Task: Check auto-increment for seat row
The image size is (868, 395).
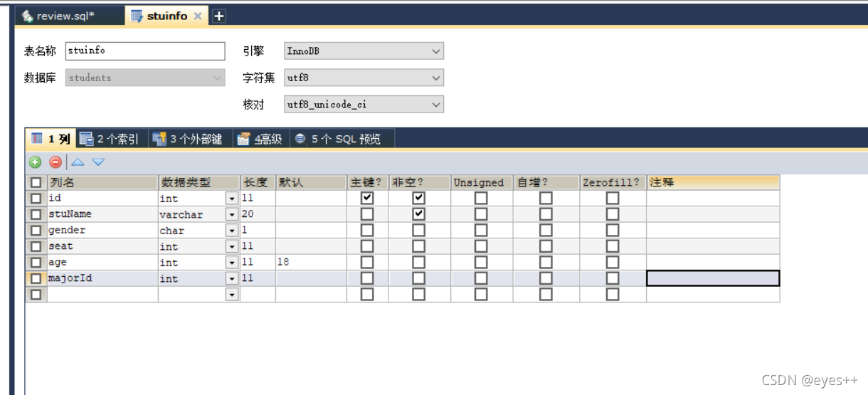Action: click(546, 246)
